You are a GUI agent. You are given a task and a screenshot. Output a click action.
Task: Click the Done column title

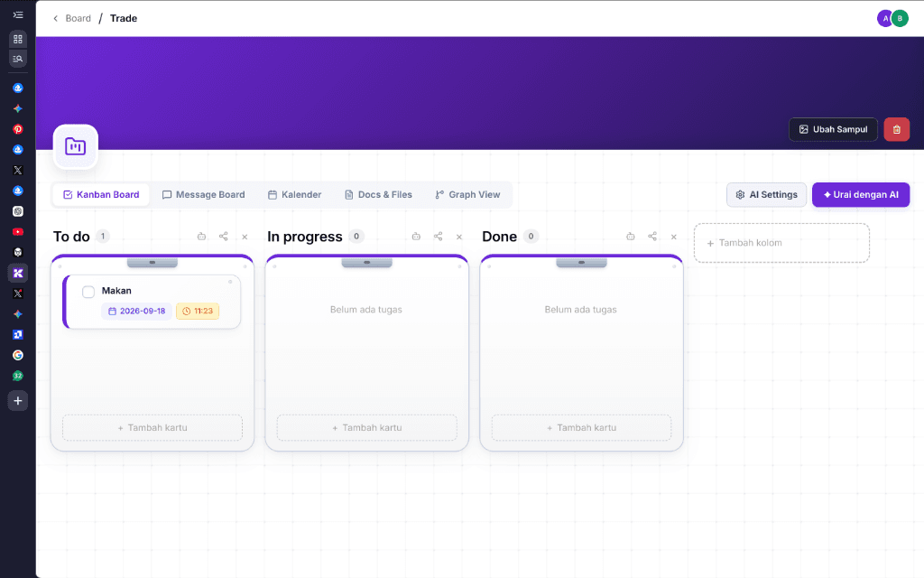coord(499,237)
